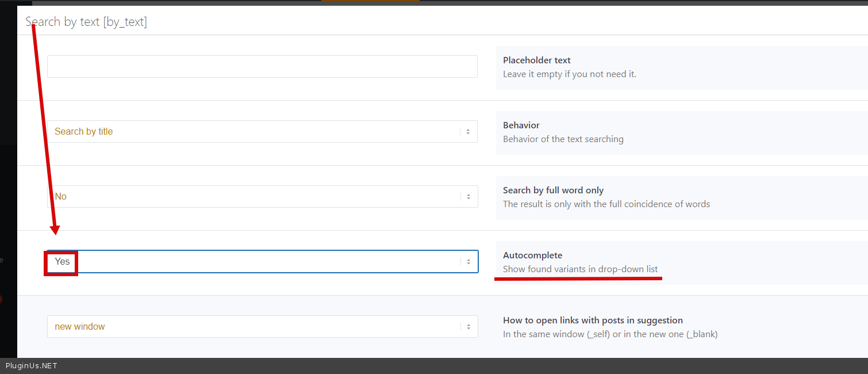Click the 'Search by full word only' label
This screenshot has width=868, height=374.
point(553,190)
